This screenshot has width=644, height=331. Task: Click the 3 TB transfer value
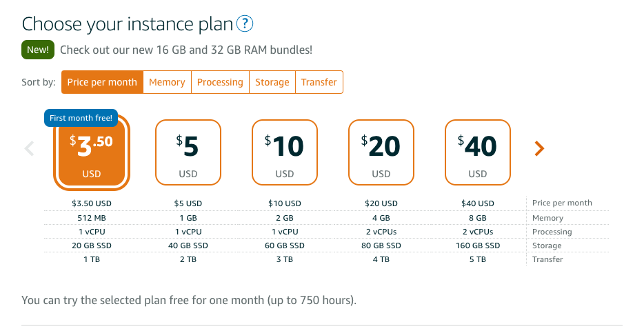[285, 259]
